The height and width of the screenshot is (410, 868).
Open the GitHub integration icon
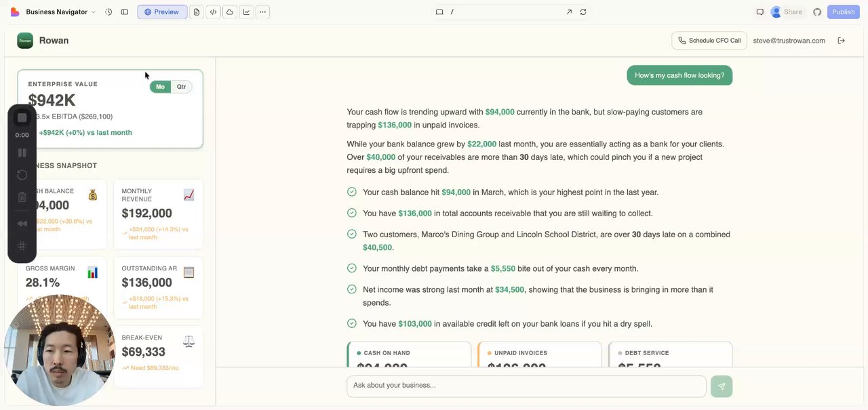tap(817, 12)
